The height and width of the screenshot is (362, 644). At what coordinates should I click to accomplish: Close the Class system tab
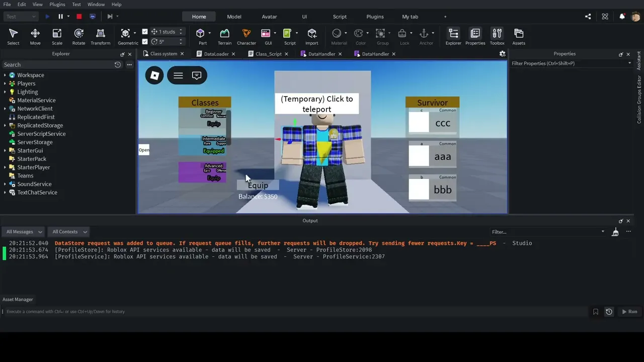point(182,54)
